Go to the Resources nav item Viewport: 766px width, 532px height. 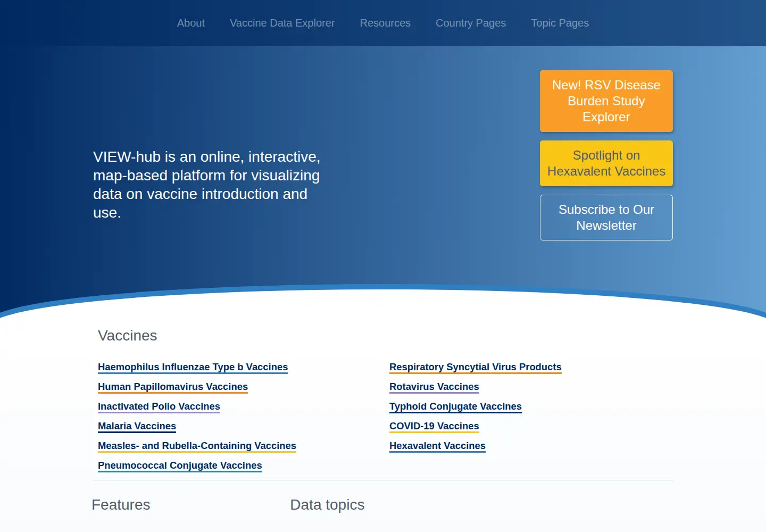(x=385, y=23)
